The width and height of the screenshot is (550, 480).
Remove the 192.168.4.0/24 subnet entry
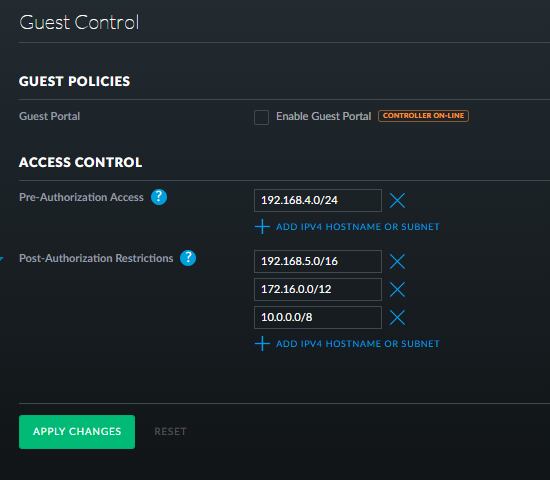pos(397,200)
